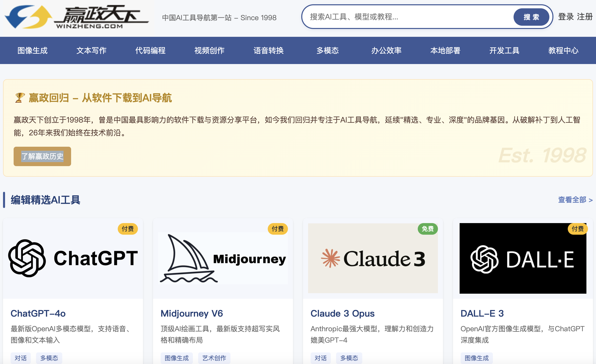Screen dimensions: 596x364
Task: Click the 登录 login link
Action: (x=566, y=17)
